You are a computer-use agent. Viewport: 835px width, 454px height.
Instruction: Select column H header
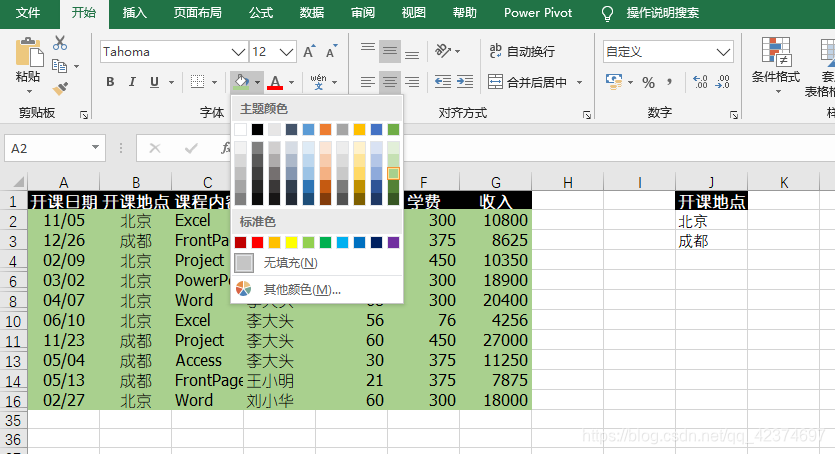pos(568,183)
